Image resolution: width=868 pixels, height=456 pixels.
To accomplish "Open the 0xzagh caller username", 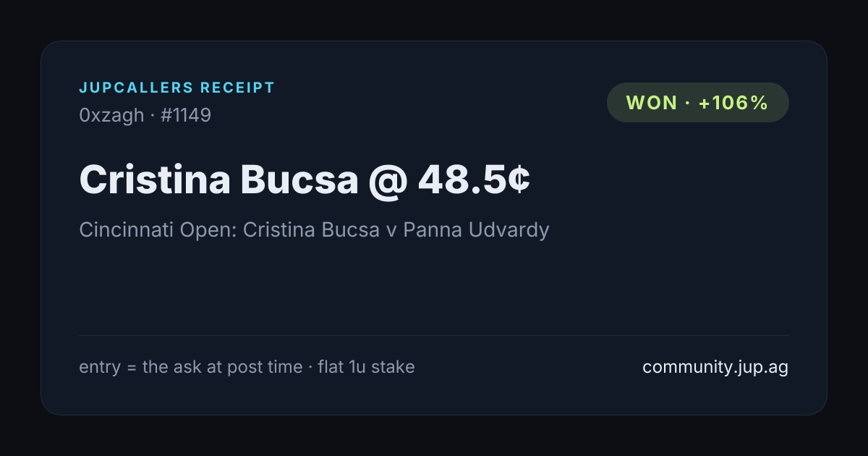I will (111, 115).
